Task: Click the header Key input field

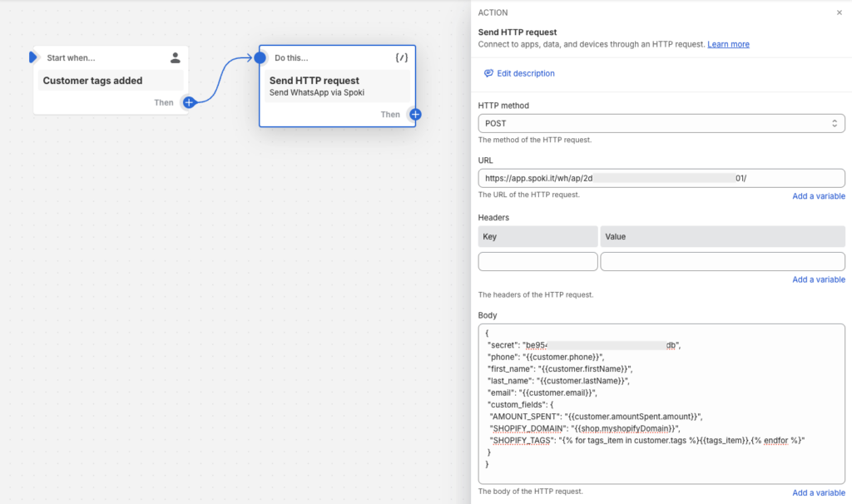Action: click(x=537, y=261)
